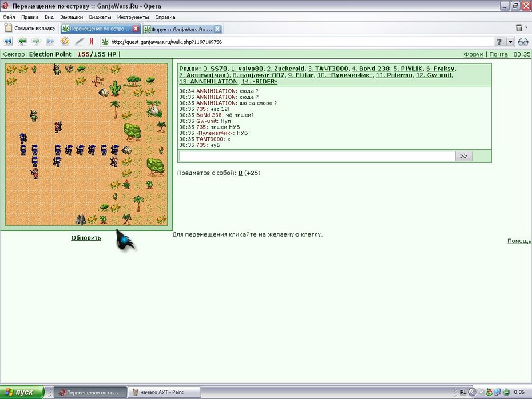
Task: Click the red Yandex Я icon
Action: point(92,41)
